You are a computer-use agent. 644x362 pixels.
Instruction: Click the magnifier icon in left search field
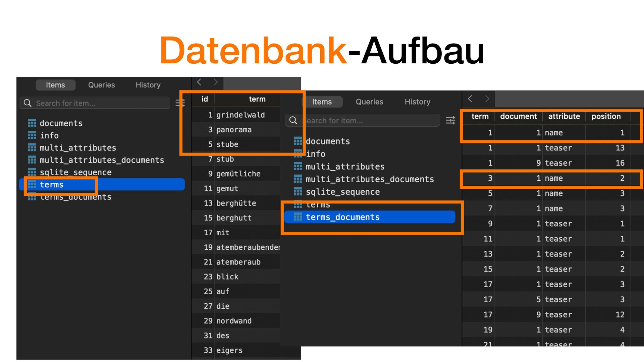[x=28, y=103]
